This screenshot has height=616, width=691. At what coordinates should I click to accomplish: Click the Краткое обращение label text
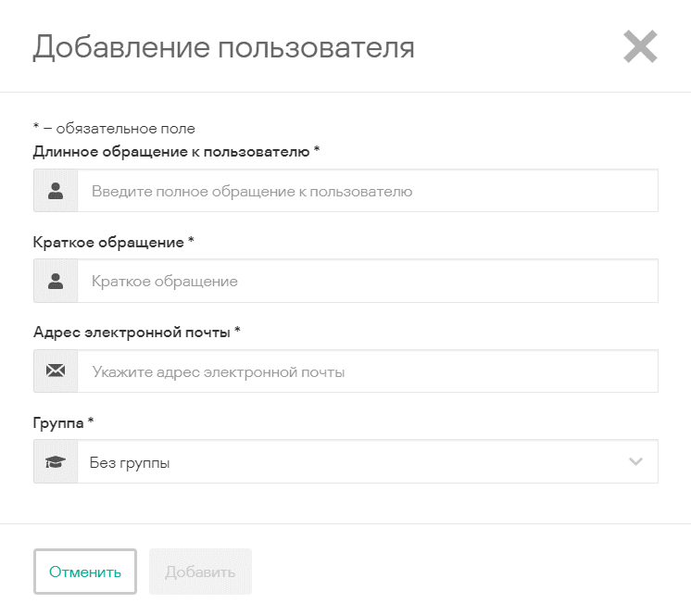pyautogui.click(x=108, y=242)
